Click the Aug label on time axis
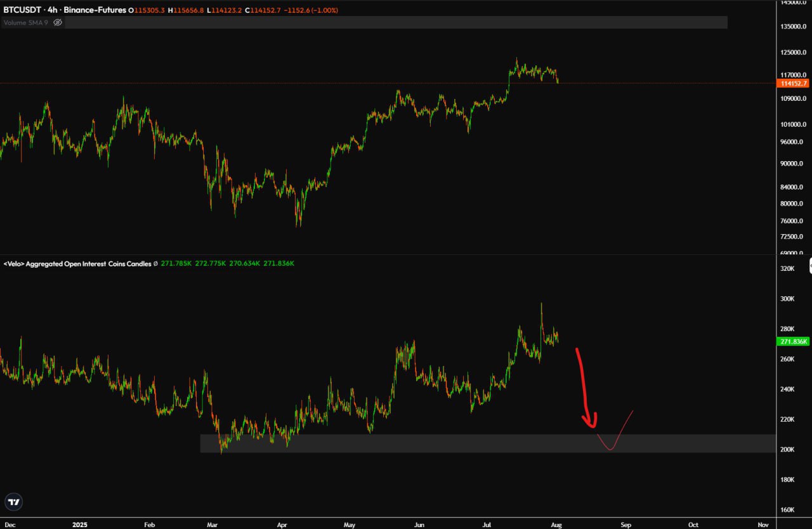Viewport: 812px width, 529px height. click(557, 525)
